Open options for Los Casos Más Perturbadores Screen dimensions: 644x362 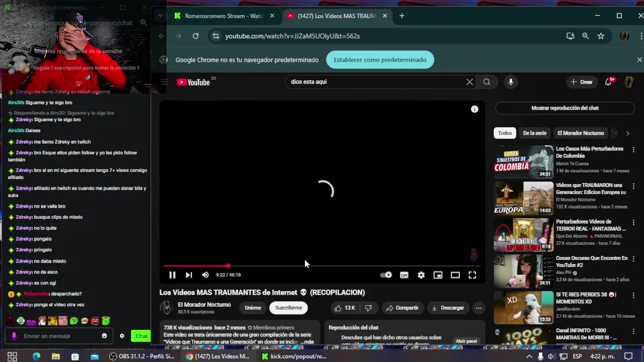pyautogui.click(x=633, y=150)
